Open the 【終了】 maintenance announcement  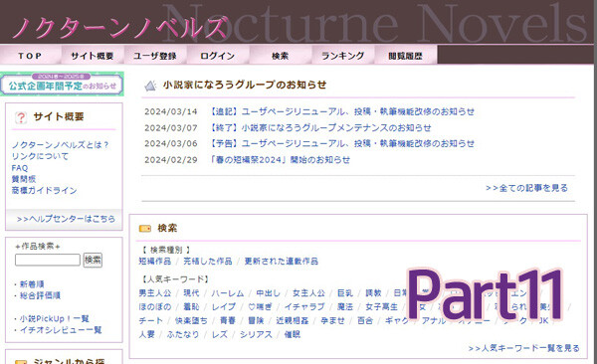pyautogui.click(x=320, y=127)
